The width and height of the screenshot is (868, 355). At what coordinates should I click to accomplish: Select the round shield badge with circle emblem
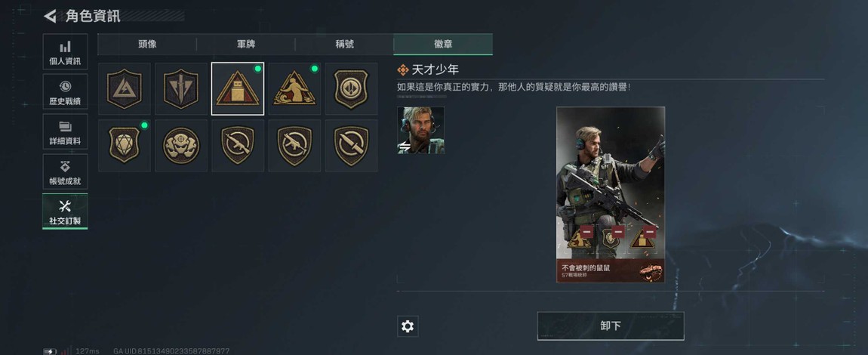point(351,88)
